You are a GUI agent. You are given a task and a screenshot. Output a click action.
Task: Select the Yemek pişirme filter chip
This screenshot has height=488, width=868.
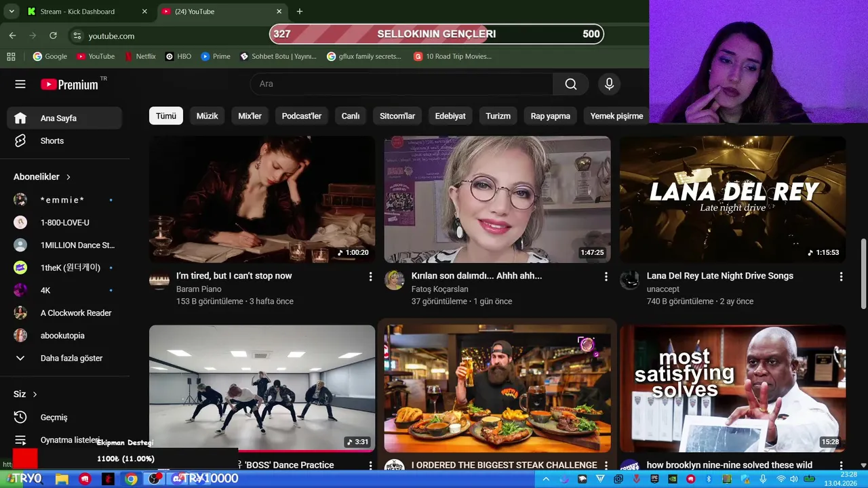click(616, 116)
